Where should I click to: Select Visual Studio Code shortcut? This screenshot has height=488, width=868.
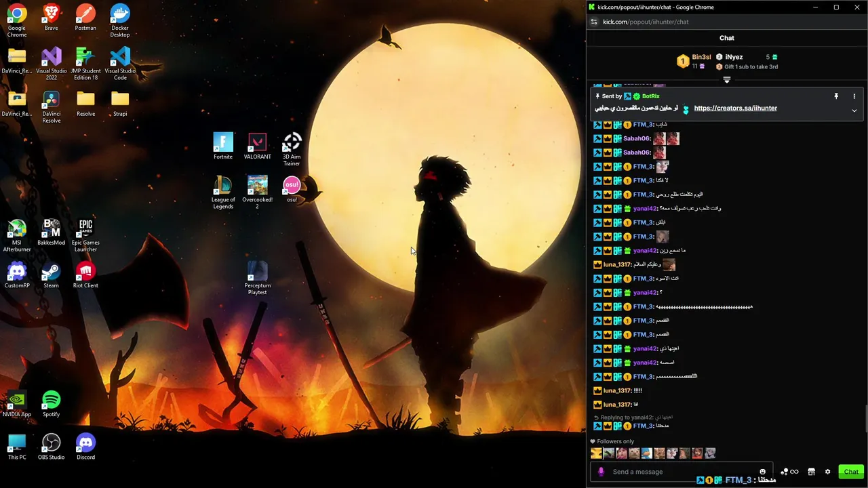120,64
